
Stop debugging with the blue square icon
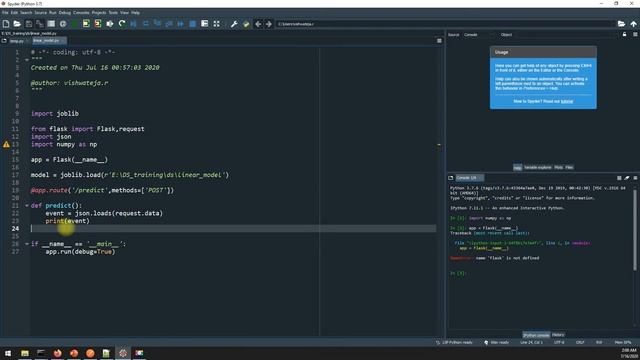click(x=193, y=24)
